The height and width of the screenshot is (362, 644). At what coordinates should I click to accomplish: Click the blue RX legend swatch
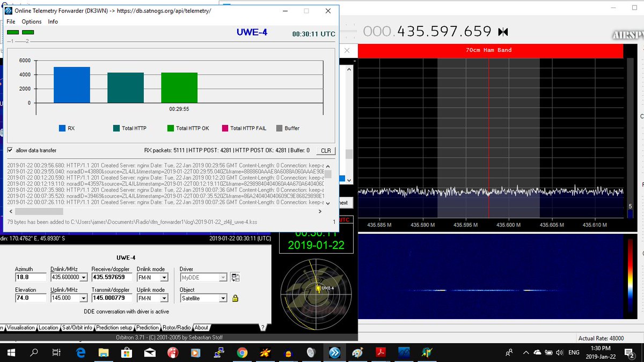pyautogui.click(x=62, y=128)
